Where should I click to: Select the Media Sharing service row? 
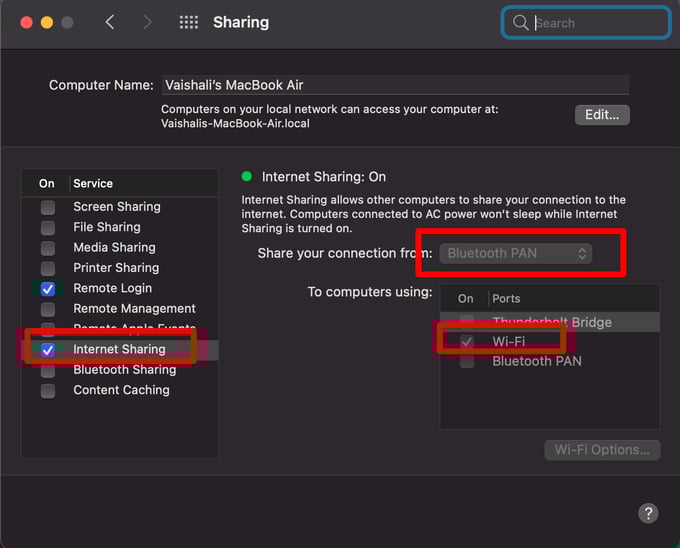(x=120, y=248)
